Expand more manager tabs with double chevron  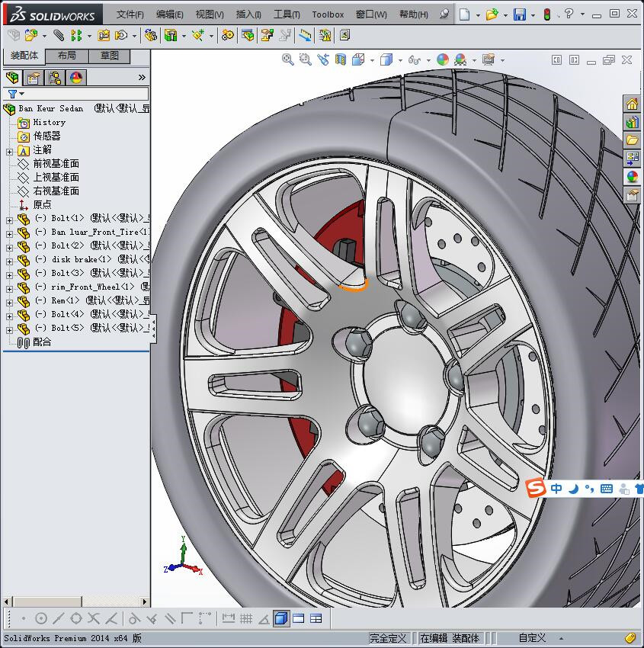coord(142,77)
